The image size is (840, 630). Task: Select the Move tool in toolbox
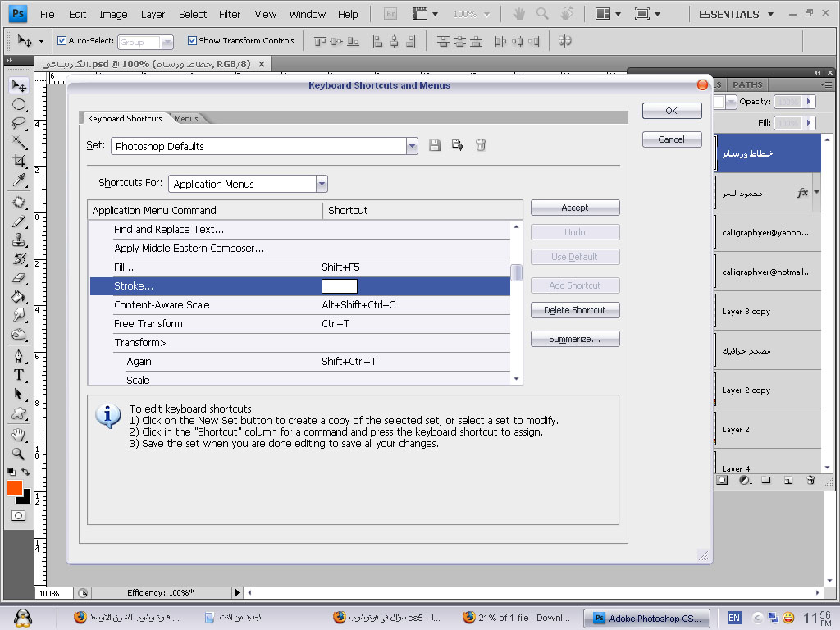click(x=19, y=85)
